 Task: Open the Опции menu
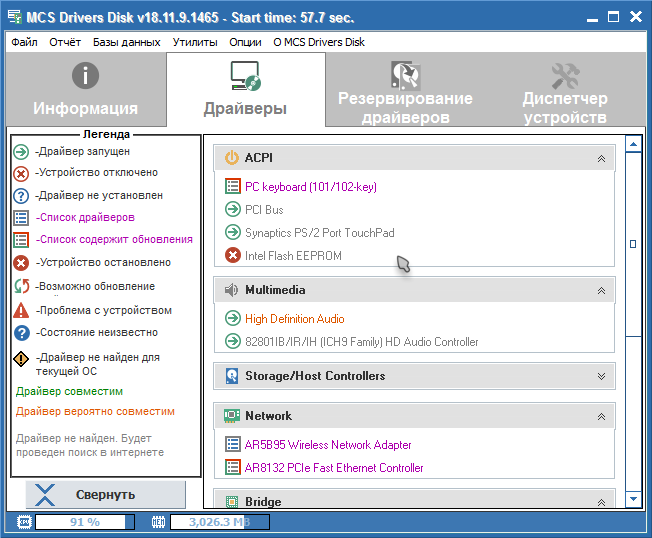click(245, 42)
